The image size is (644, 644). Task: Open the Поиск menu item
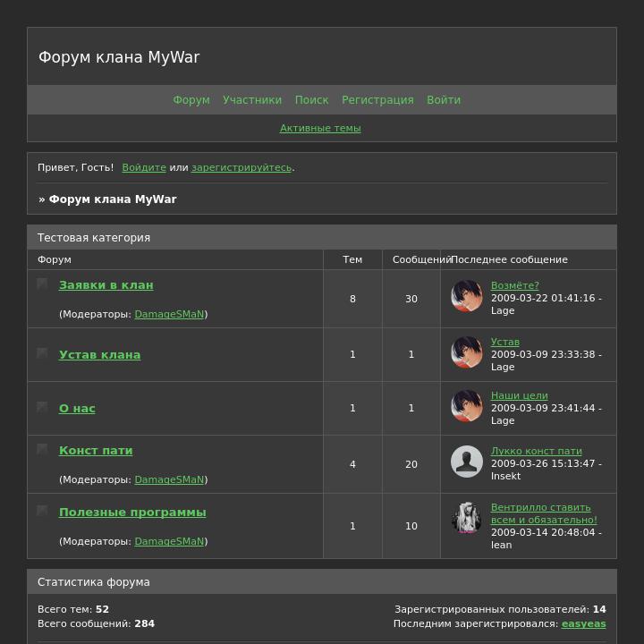click(311, 100)
